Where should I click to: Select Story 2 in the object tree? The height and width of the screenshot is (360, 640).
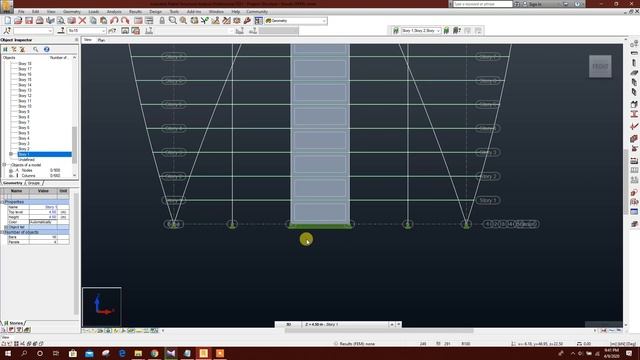point(24,149)
